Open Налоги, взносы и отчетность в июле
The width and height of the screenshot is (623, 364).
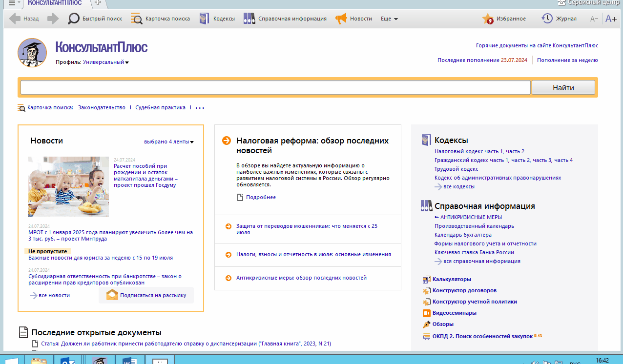pos(313,255)
